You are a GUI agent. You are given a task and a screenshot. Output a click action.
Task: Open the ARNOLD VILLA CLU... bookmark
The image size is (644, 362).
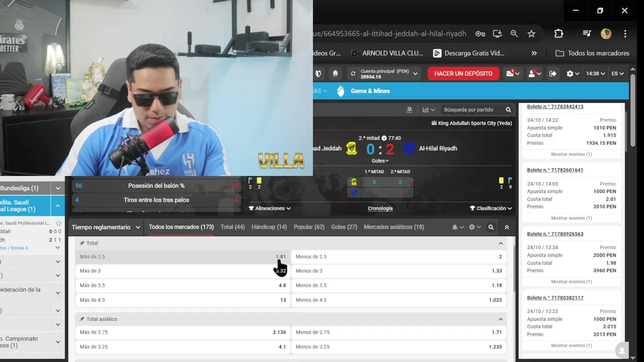(x=387, y=53)
